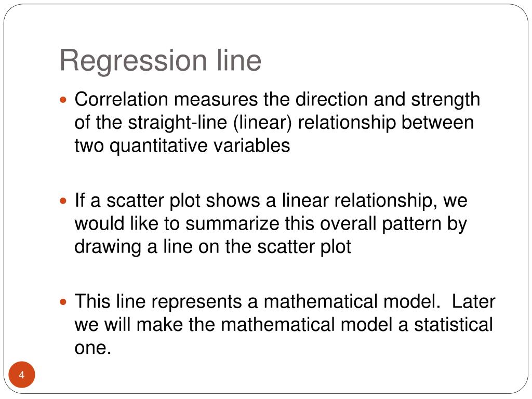Viewport: 532px width, 399px height.
Task: Click the line 'drawing a line on the scatter plot'
Action: point(212,246)
